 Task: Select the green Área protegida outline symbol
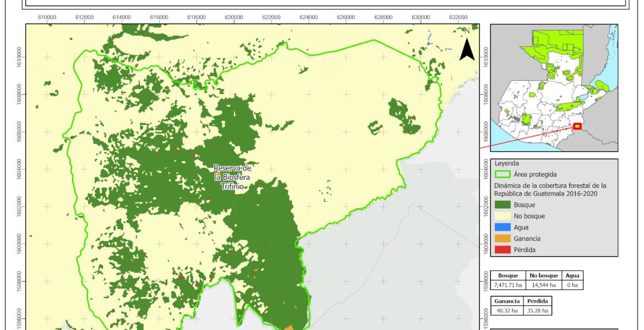click(503, 174)
